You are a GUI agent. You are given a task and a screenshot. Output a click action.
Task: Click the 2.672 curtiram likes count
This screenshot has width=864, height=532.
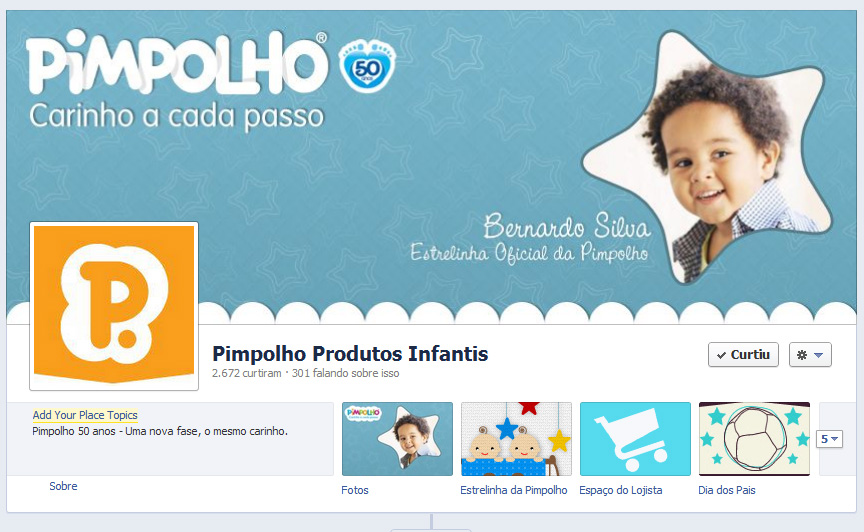(x=247, y=373)
